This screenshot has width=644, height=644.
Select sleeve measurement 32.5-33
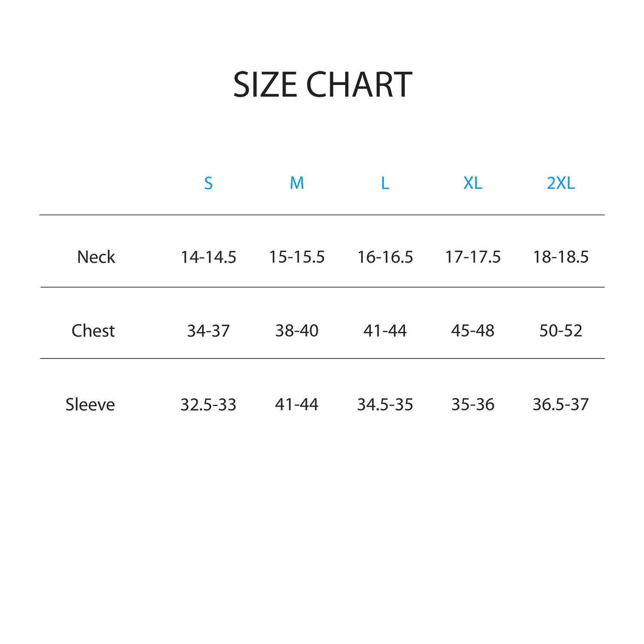208,404
